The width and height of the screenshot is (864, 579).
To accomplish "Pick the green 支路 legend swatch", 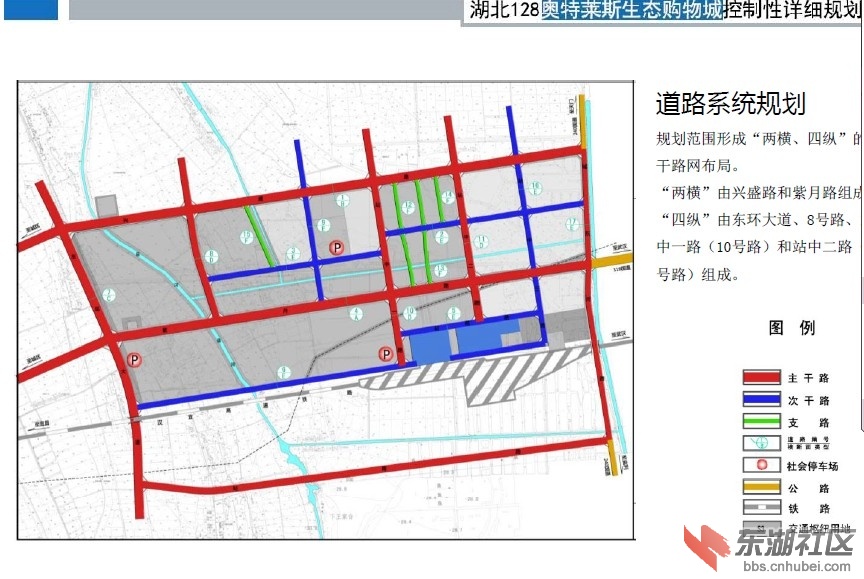I will 762,421.
